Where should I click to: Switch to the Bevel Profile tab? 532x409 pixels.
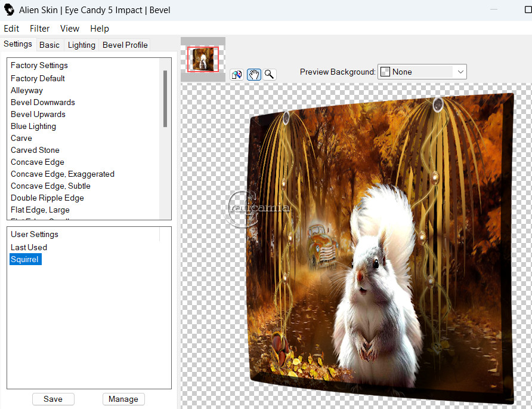[125, 45]
